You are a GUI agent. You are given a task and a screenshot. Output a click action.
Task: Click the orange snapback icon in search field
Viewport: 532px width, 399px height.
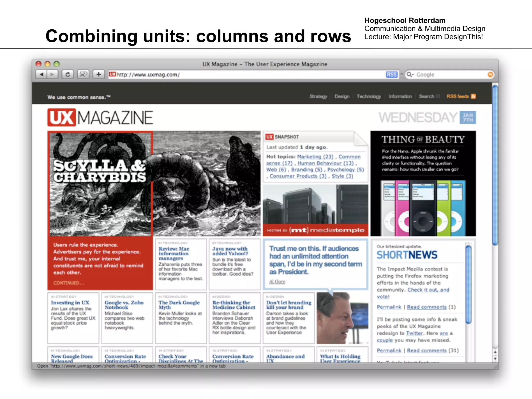[490, 75]
